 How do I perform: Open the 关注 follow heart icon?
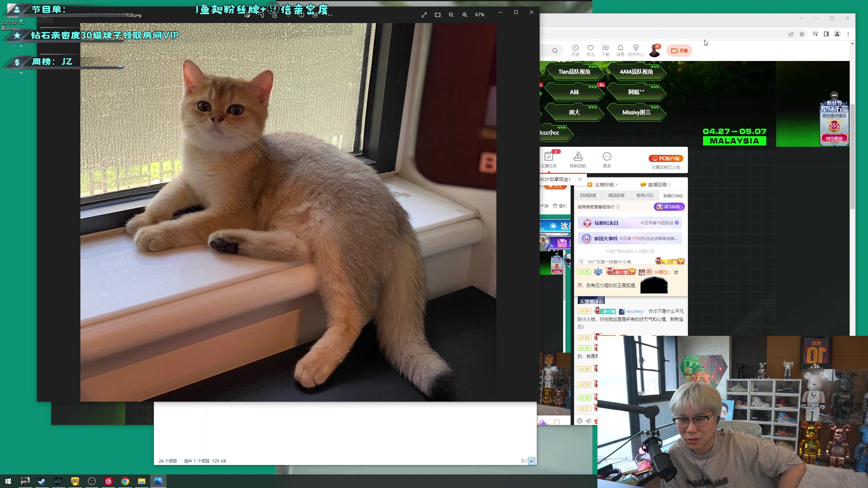(x=591, y=50)
